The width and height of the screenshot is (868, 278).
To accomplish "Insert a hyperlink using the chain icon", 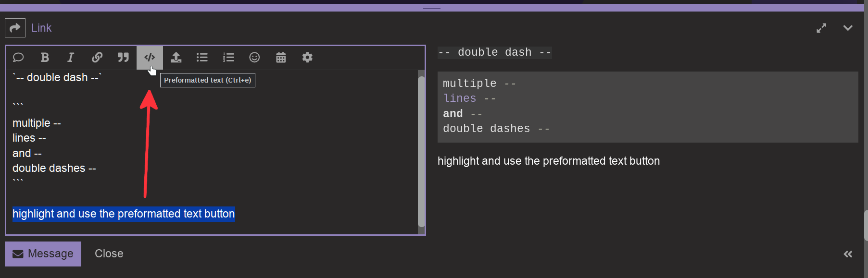I will 97,58.
